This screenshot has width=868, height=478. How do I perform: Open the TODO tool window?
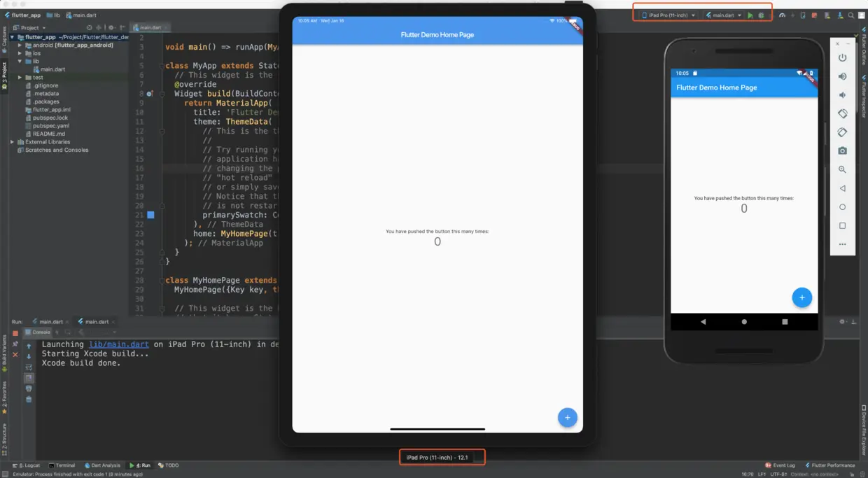coord(169,465)
